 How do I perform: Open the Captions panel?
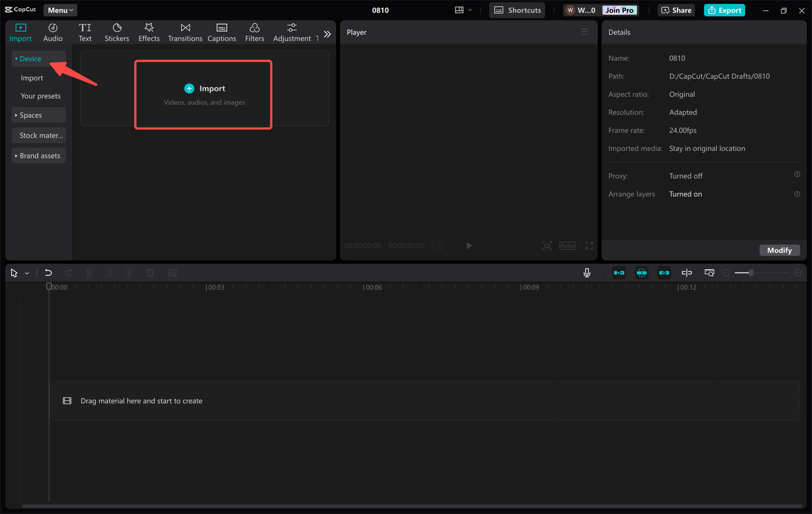click(x=221, y=32)
